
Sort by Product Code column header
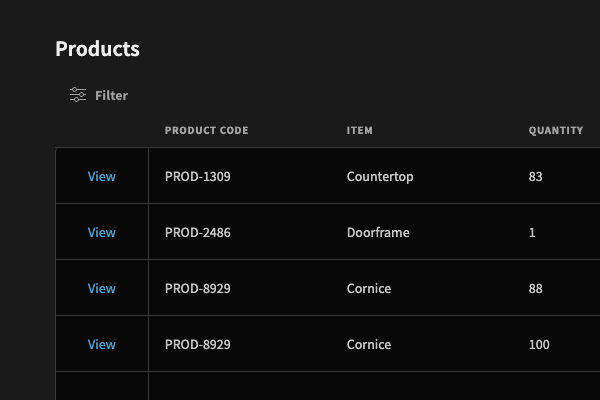[x=207, y=130]
